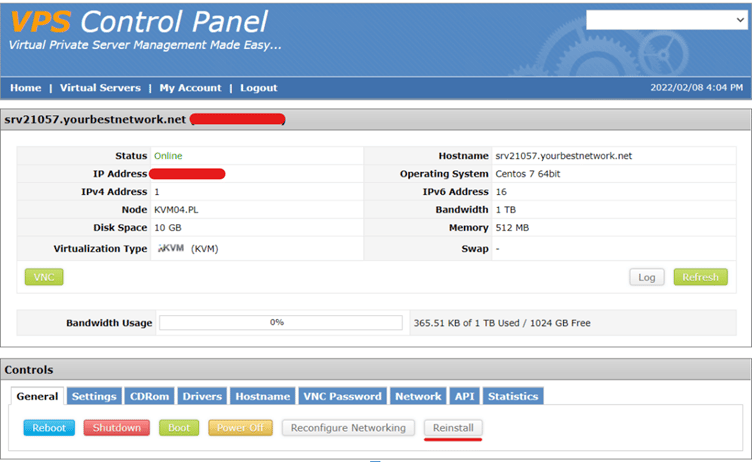Screen dimensions: 752x462
Task: Click the KVM virtualization logo icon
Action: 171,248
